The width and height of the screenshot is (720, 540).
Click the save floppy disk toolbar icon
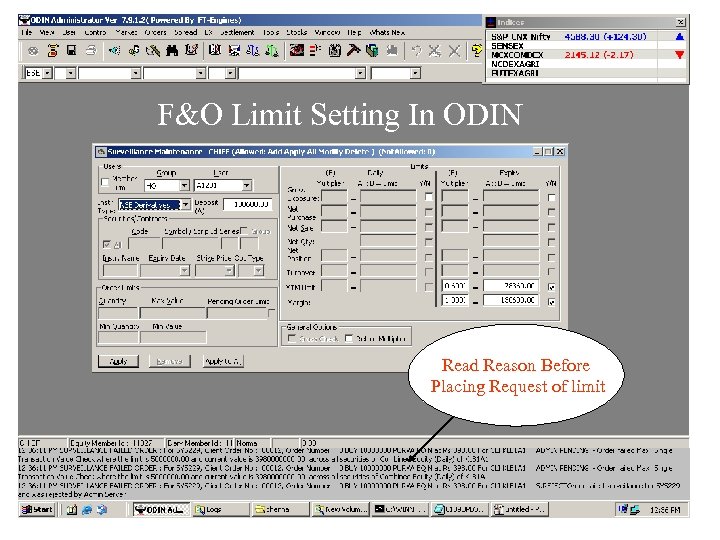point(71,50)
